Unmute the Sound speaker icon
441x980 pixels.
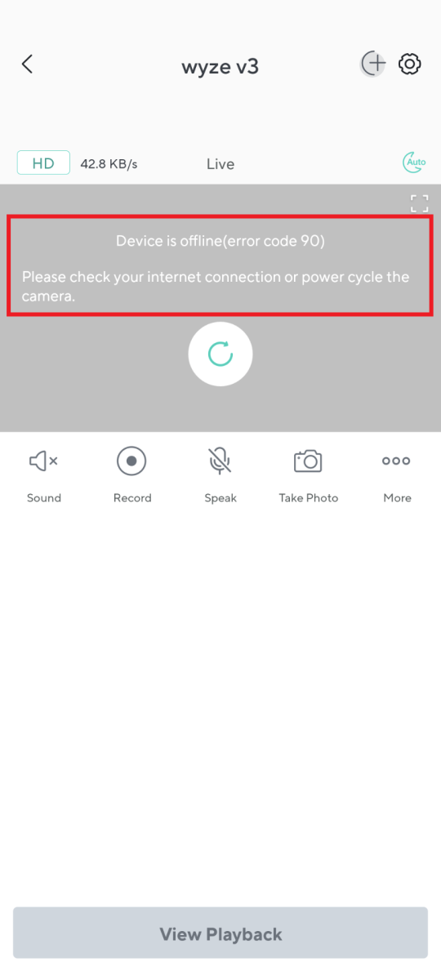pos(43,461)
